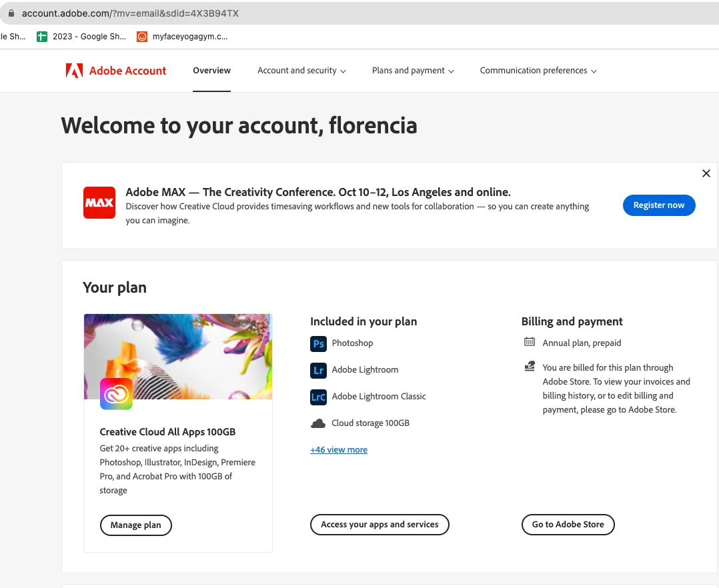Click the calendar icon beside Annual plan
The height and width of the screenshot is (588, 719).
[530, 342]
